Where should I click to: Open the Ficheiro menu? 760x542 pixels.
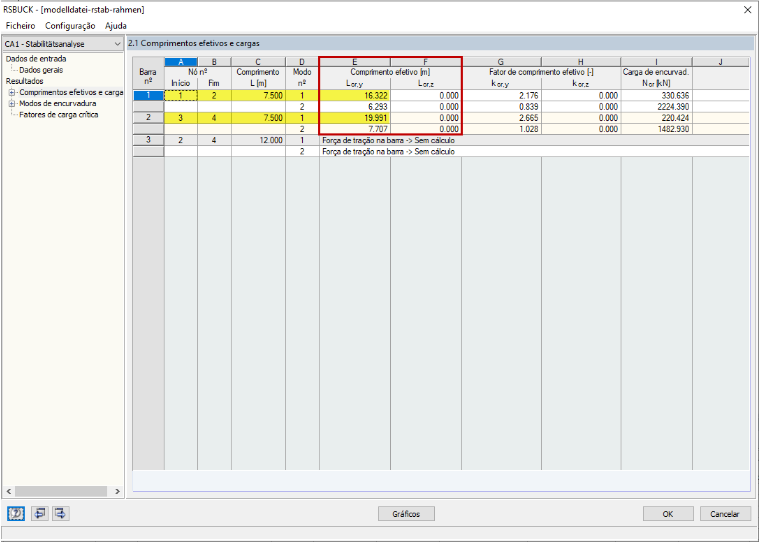[x=20, y=26]
